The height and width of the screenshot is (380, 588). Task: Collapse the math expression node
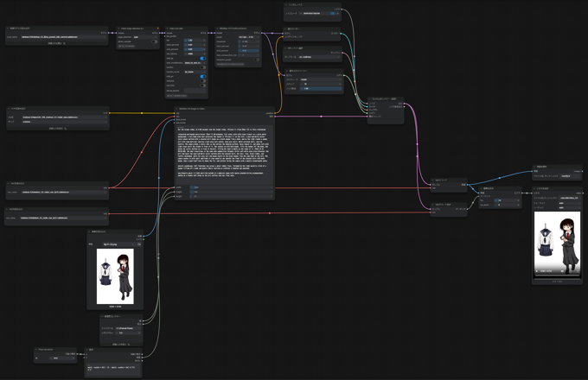[x=87, y=350]
